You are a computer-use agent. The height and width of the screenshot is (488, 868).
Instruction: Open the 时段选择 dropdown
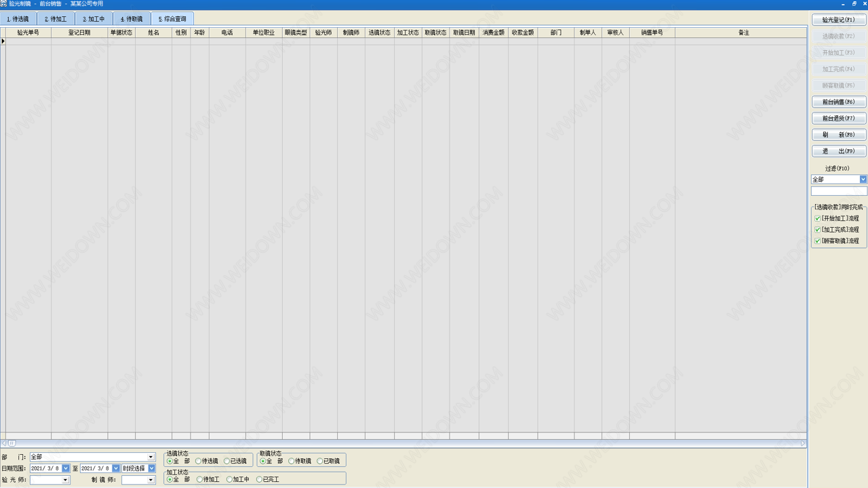[151, 468]
